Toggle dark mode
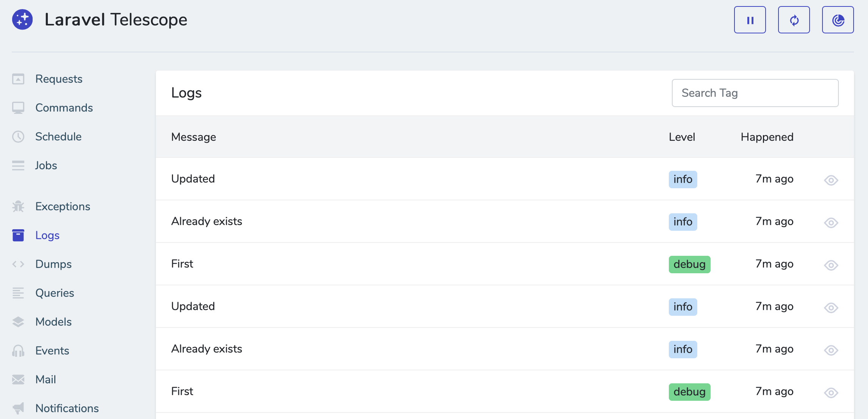 [838, 20]
